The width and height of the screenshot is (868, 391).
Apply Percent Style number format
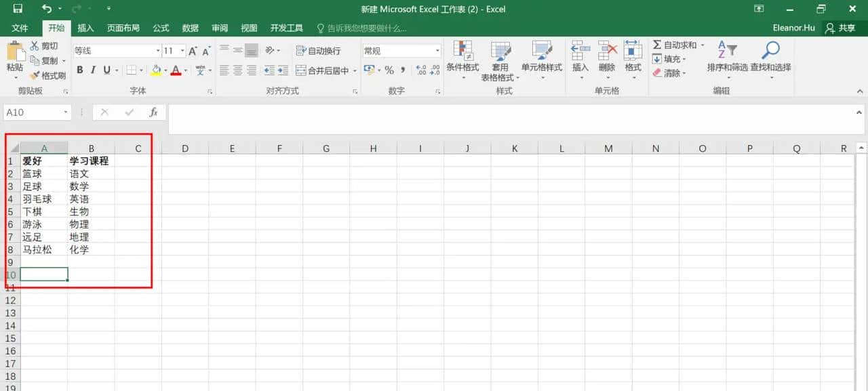(389, 69)
